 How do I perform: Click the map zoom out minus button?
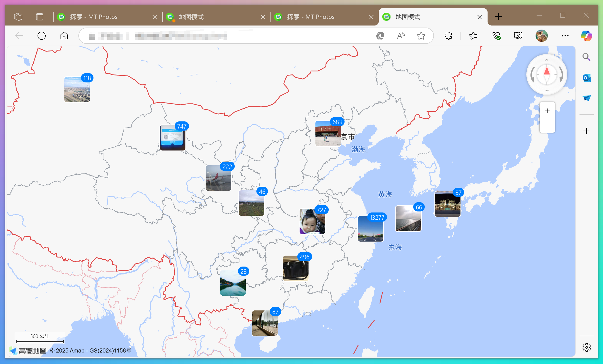pos(547,126)
